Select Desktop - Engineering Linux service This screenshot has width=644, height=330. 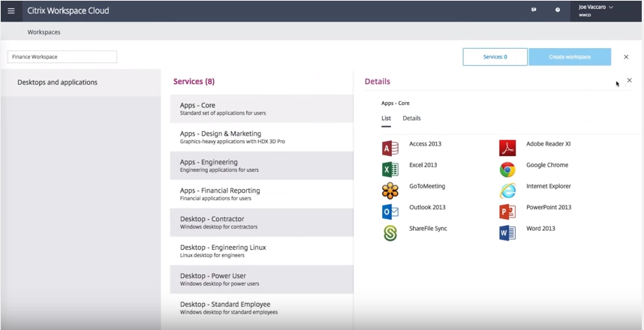[262, 250]
